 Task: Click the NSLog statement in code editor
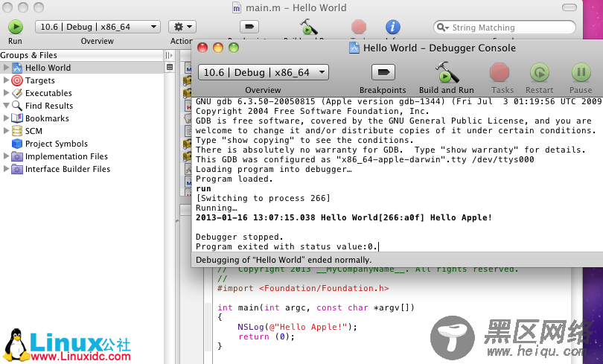pyautogui.click(x=297, y=327)
